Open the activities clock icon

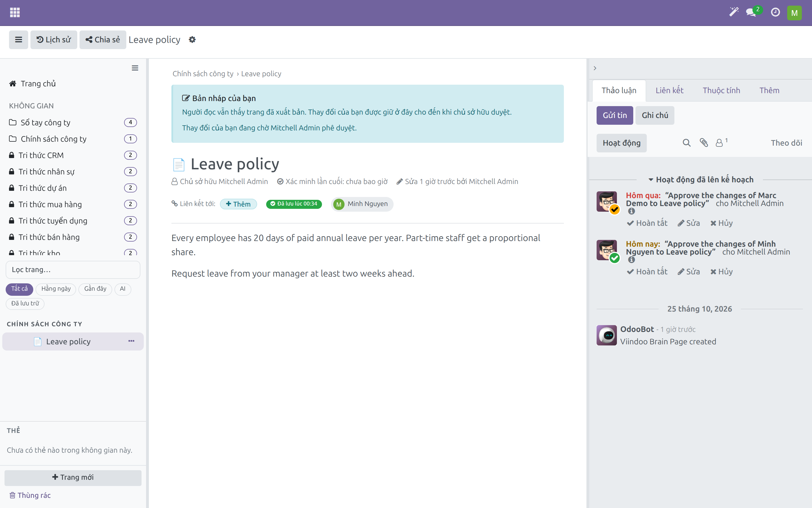coord(775,12)
